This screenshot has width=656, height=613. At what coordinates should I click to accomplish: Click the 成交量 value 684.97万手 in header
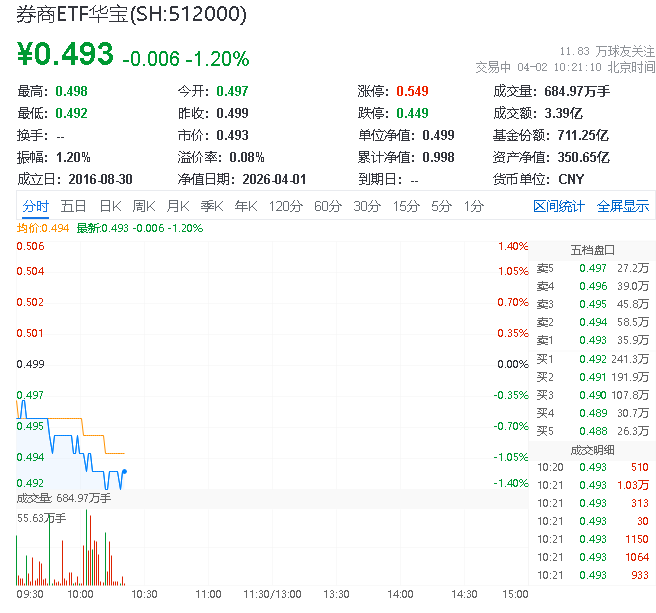[577, 91]
